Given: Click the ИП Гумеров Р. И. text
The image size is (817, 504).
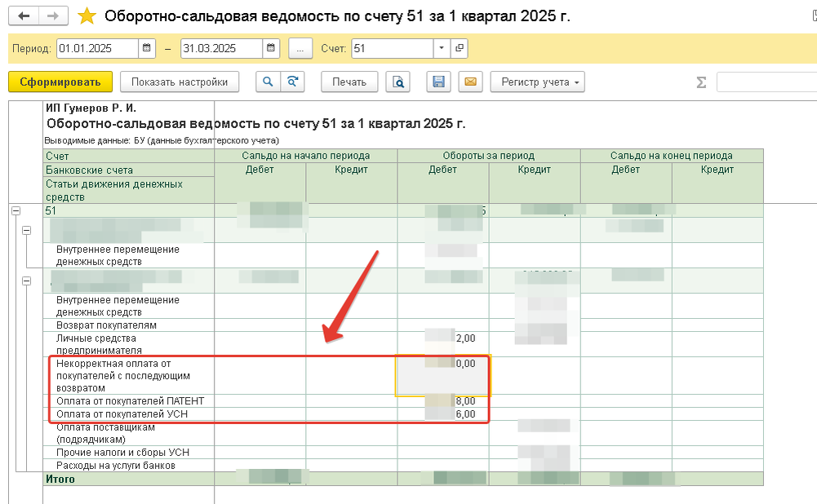Looking at the screenshot, I should [x=91, y=108].
